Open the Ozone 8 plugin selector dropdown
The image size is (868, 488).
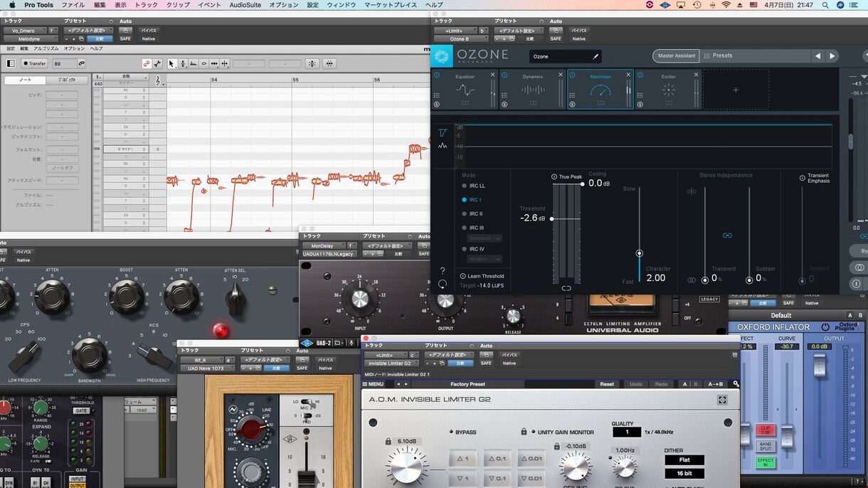pos(460,38)
